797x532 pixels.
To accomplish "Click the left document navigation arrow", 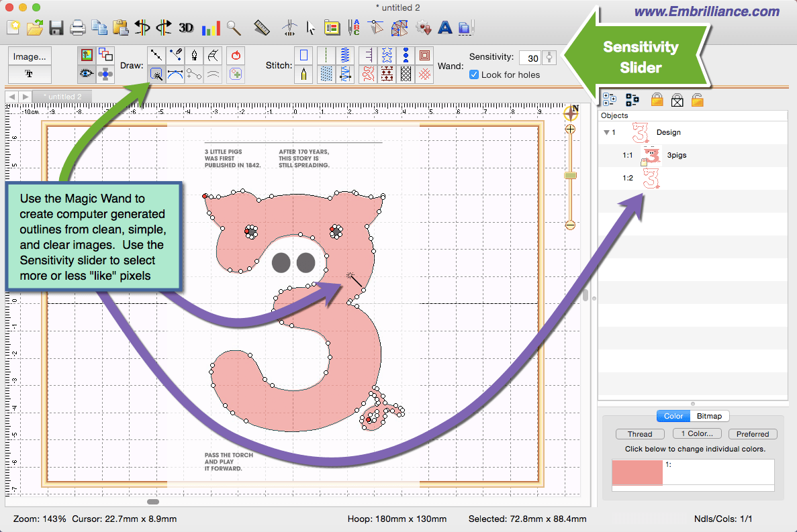I will pyautogui.click(x=11, y=96).
